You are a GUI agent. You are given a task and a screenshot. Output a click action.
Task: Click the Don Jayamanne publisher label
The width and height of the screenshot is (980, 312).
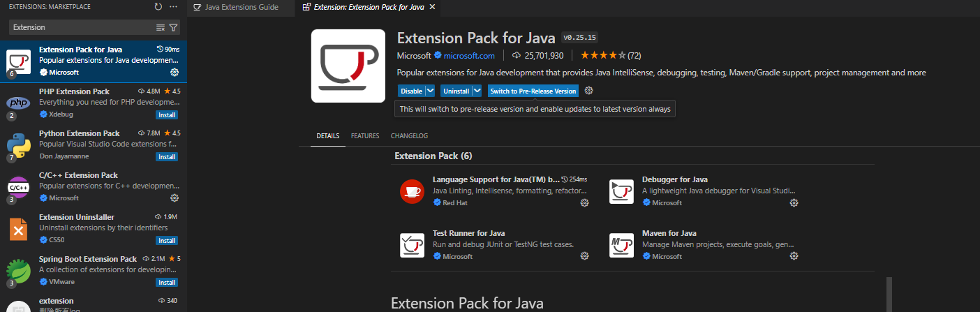(64, 156)
